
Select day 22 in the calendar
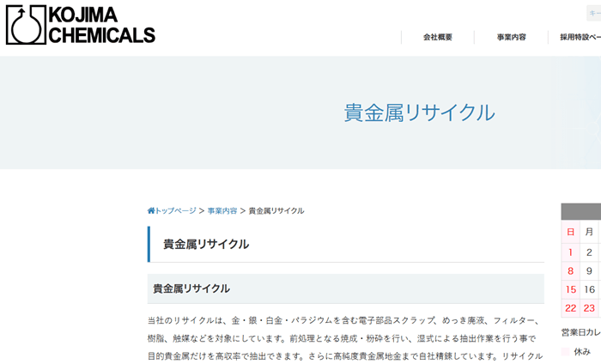click(571, 308)
